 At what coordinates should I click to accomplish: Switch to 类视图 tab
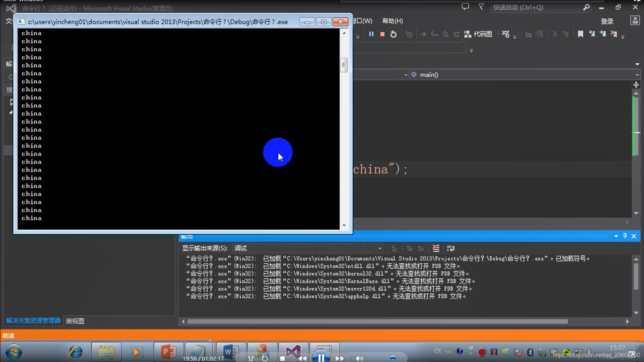pyautogui.click(x=75, y=321)
